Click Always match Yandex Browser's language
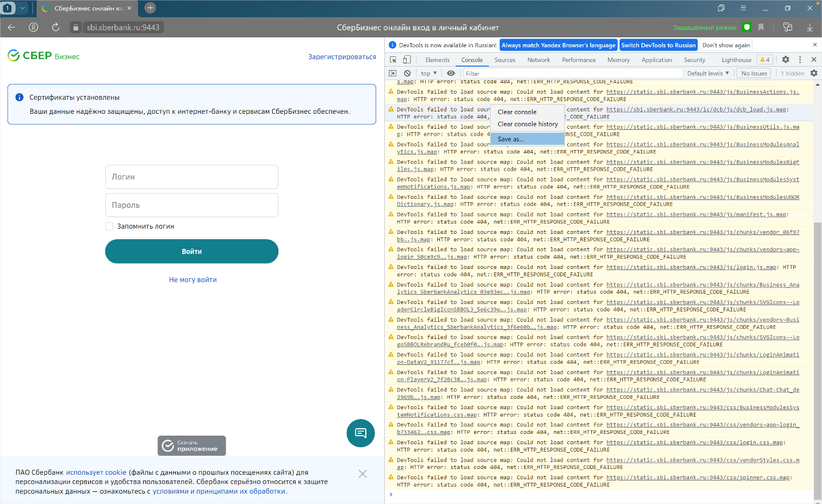The height and width of the screenshot is (504, 822). (x=559, y=45)
